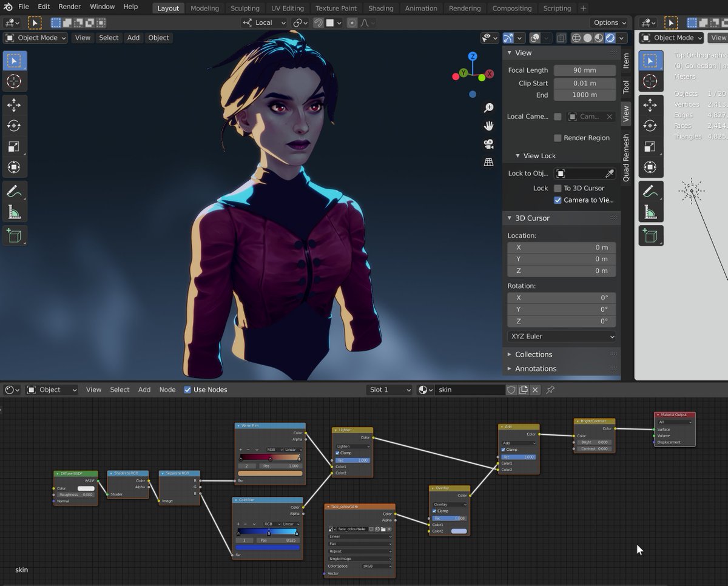The image size is (728, 586).
Task: Open the Add menu in node editor
Action: coord(144,389)
